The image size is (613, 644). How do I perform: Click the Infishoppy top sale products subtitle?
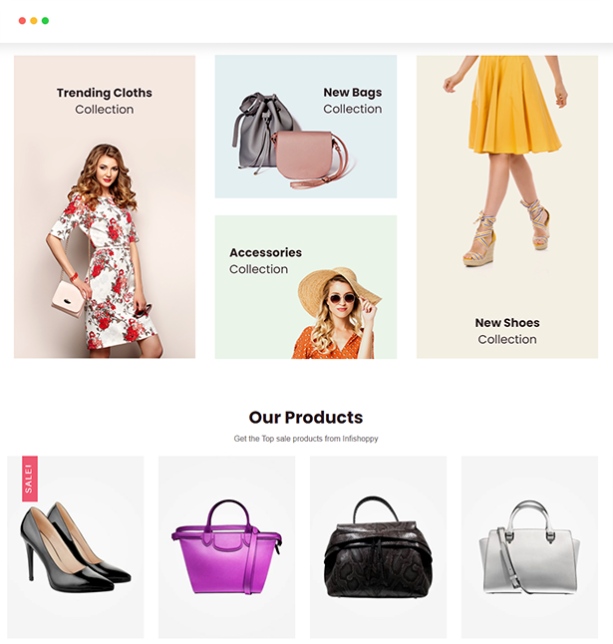tap(306, 439)
